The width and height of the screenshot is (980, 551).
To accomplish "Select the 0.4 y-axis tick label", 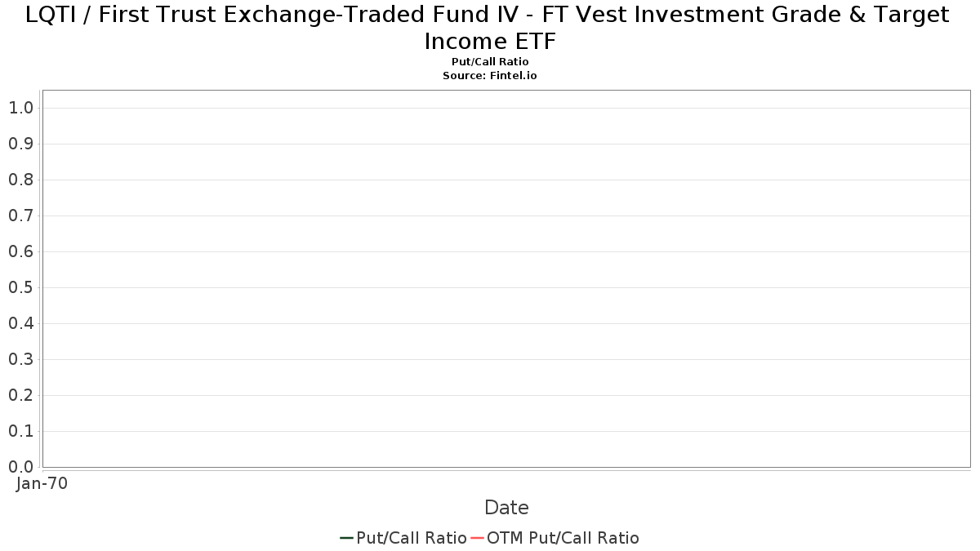I will tap(21, 323).
